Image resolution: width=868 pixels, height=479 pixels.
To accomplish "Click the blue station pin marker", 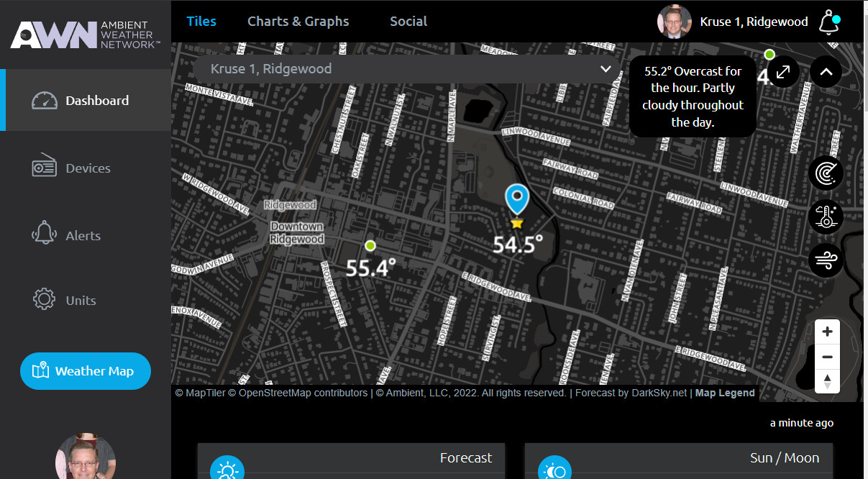I will (x=516, y=199).
